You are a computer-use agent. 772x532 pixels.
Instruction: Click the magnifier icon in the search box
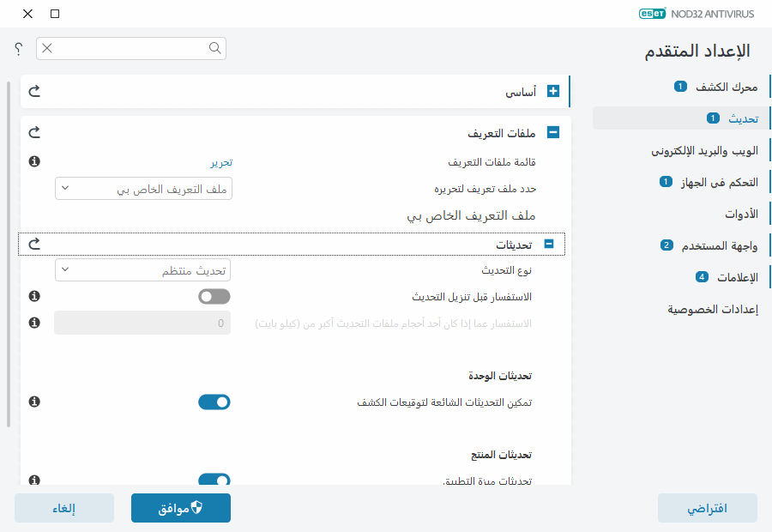coord(214,48)
